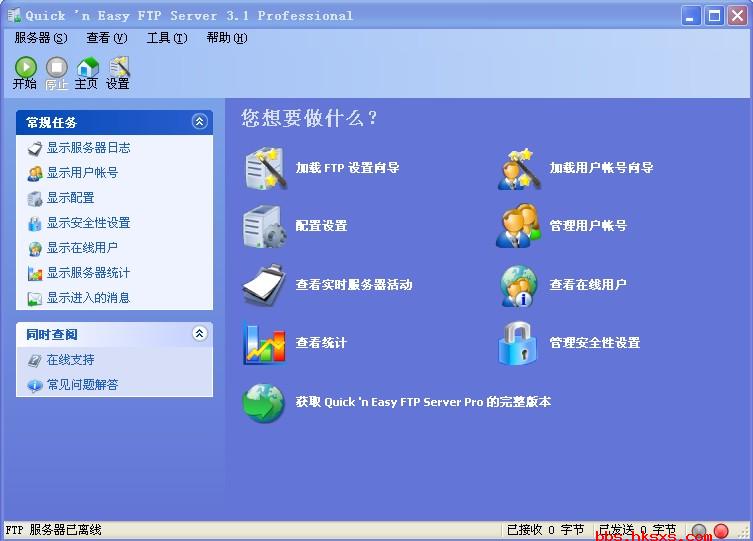Open the 显示服务器统计 link
Image resolution: width=753 pixels, height=541 pixels.
tap(88, 273)
